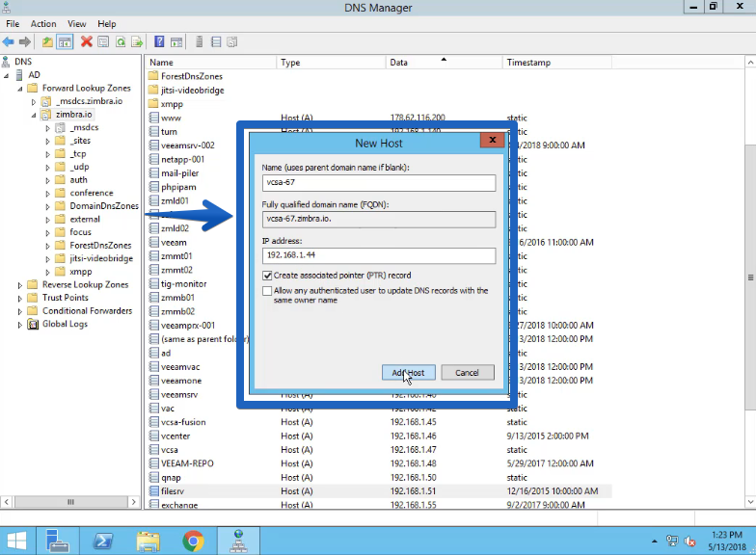Click the Up One Level folder icon
Viewport: 756px width, 555px height.
(x=47, y=42)
